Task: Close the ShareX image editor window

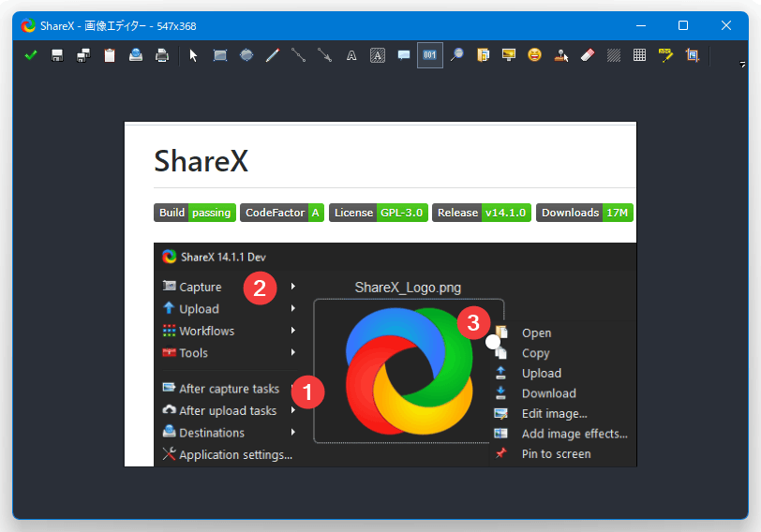Action: pos(726,25)
